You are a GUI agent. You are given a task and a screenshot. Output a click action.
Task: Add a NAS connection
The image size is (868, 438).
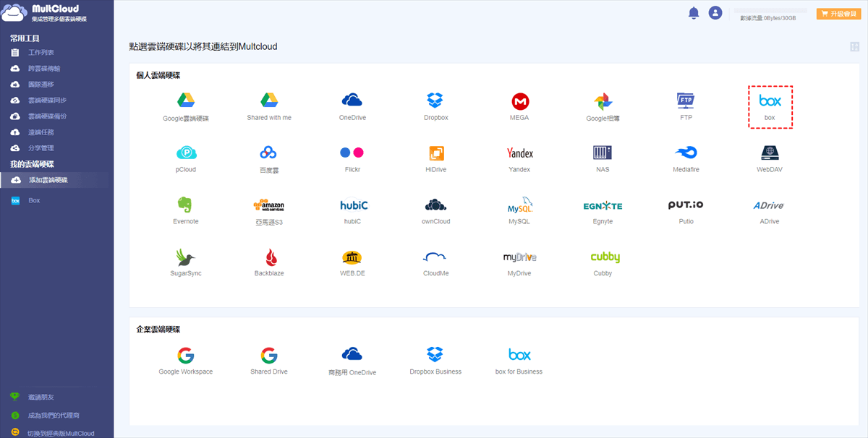point(603,153)
